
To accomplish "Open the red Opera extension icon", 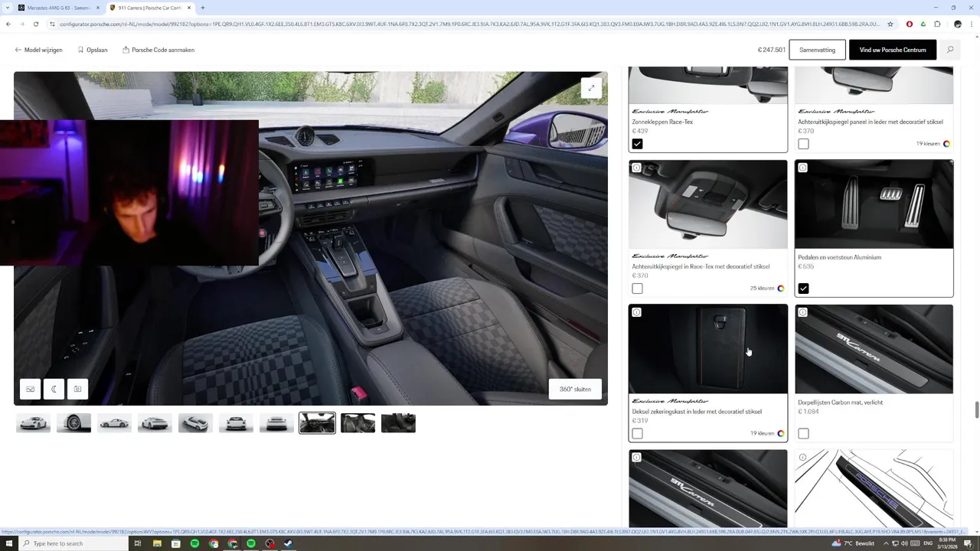I will tap(910, 24).
